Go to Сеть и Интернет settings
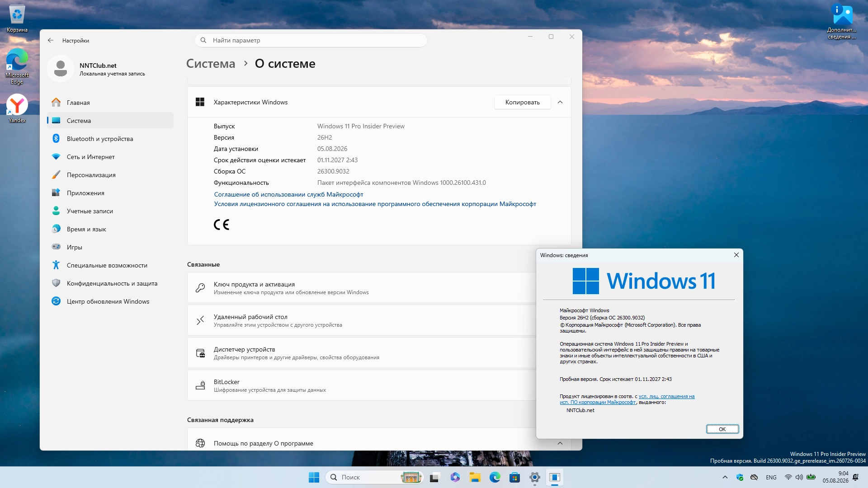Viewport: 868px width, 488px height. pos(110,157)
